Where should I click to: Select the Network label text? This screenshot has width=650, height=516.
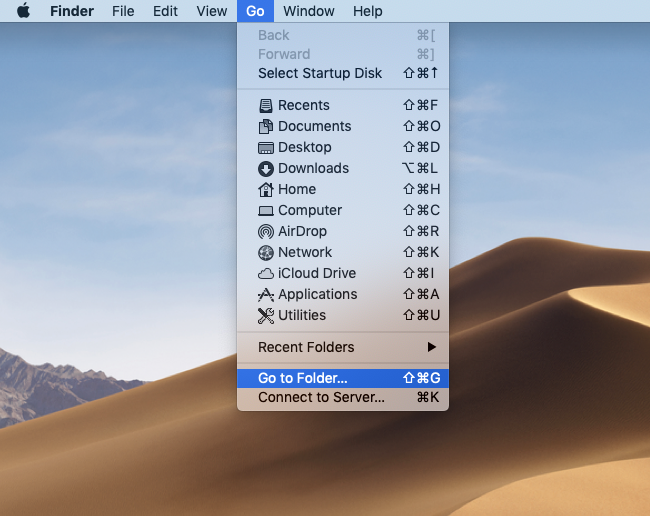[305, 252]
